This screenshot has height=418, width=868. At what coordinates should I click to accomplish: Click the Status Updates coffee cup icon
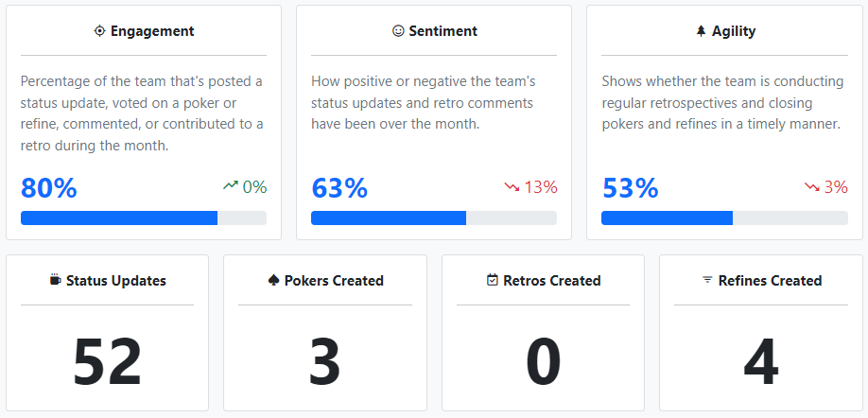tap(56, 280)
